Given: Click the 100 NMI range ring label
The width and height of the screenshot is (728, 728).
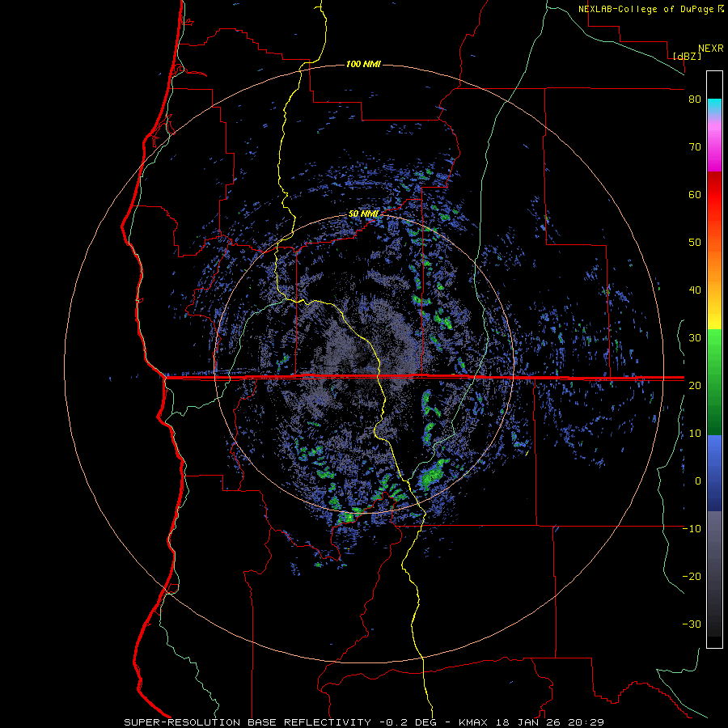Looking at the screenshot, I should pyautogui.click(x=363, y=64).
